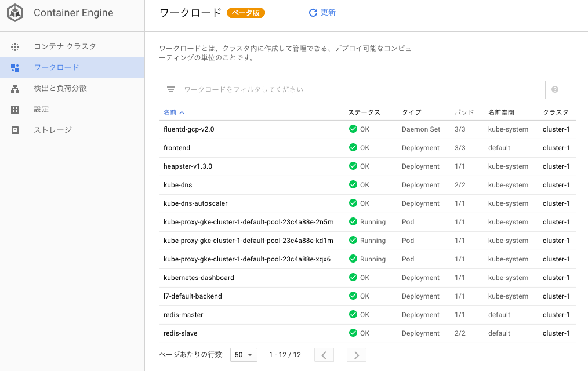Go to the previous page arrow

pos(324,355)
